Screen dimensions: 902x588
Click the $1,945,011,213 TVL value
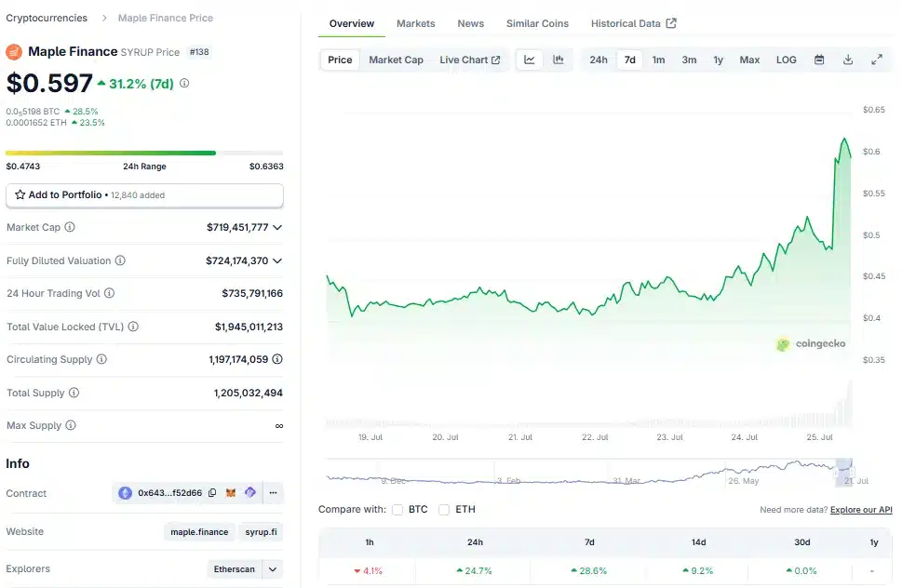pos(249,327)
